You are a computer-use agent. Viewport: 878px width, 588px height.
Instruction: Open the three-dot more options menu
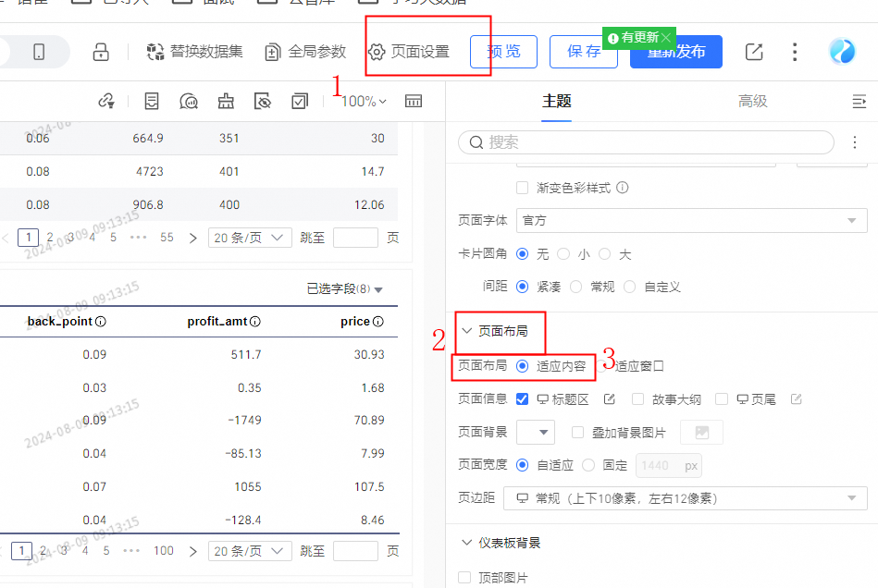point(795,52)
